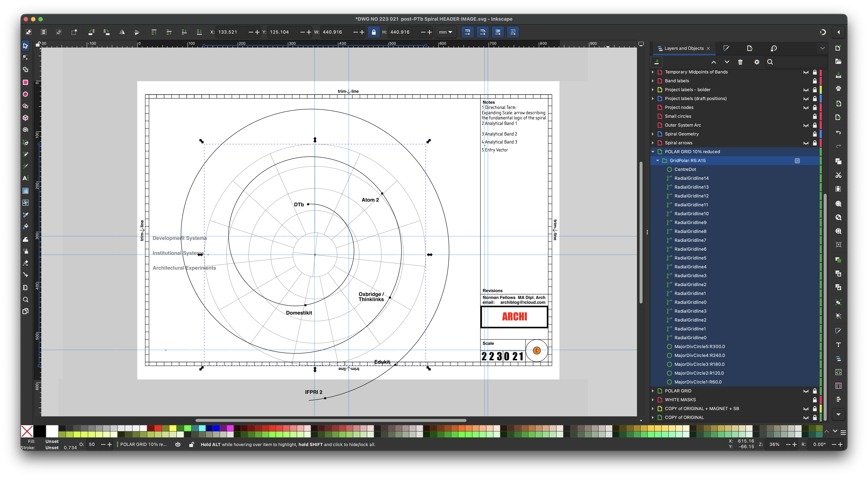Viewport: 868px width, 478px height.
Task: Delete selected layer with trash icon
Action: click(x=740, y=62)
